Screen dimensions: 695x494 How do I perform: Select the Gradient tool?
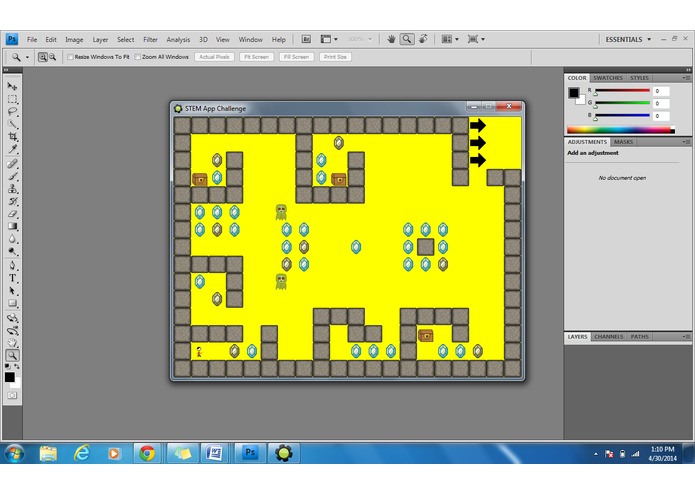click(12, 226)
